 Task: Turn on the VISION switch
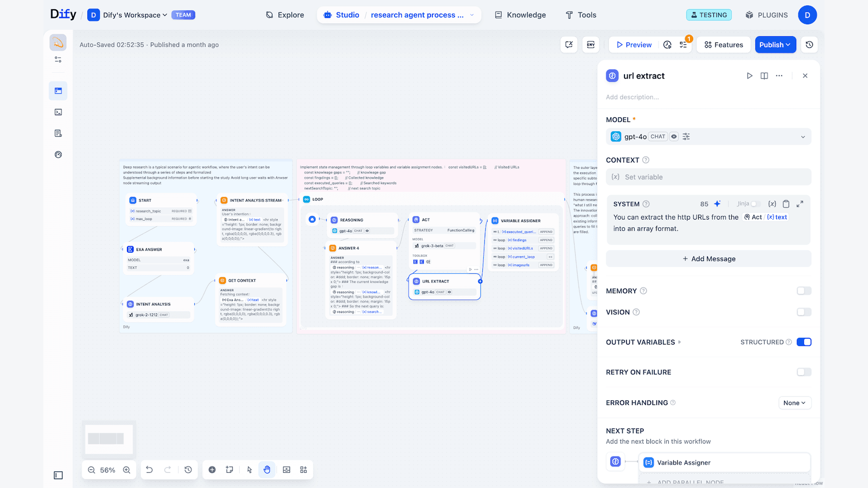point(803,312)
